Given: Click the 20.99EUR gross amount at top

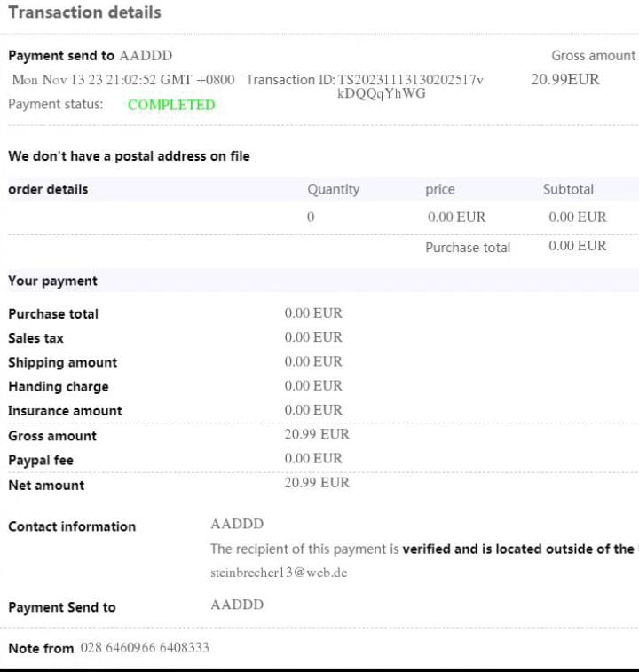Looking at the screenshot, I should 565,79.
